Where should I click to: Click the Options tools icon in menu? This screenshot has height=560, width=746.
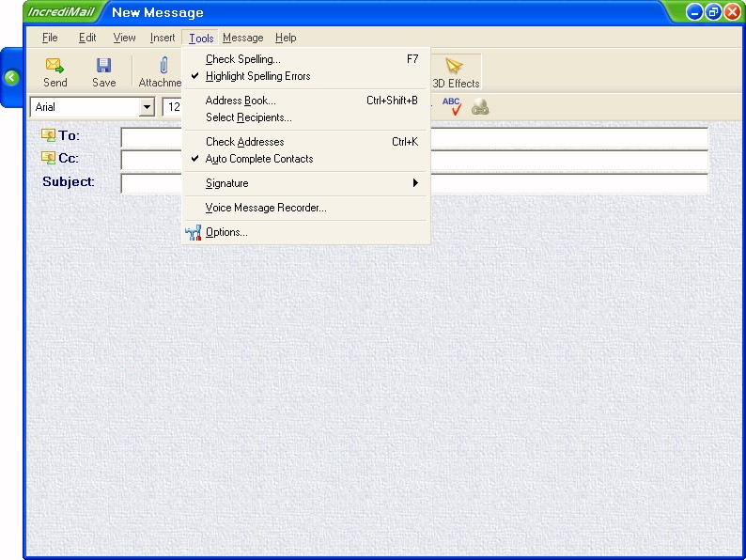pyautogui.click(x=194, y=233)
